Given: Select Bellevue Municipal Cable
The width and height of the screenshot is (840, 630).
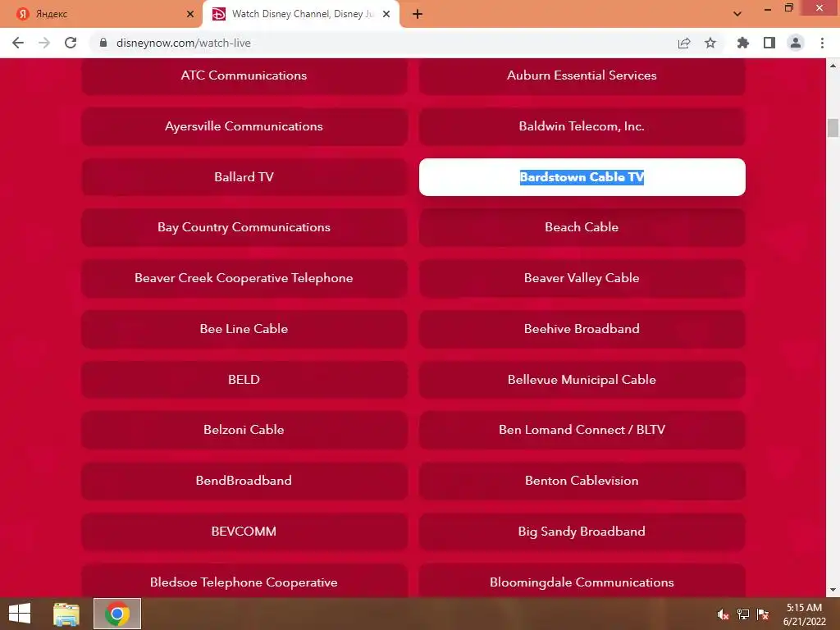Looking at the screenshot, I should (582, 379).
